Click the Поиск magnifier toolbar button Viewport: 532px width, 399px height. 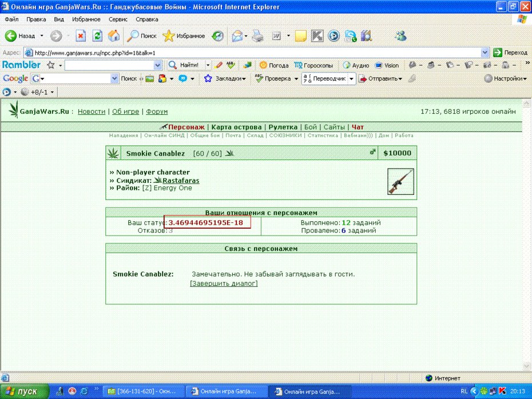pos(141,36)
